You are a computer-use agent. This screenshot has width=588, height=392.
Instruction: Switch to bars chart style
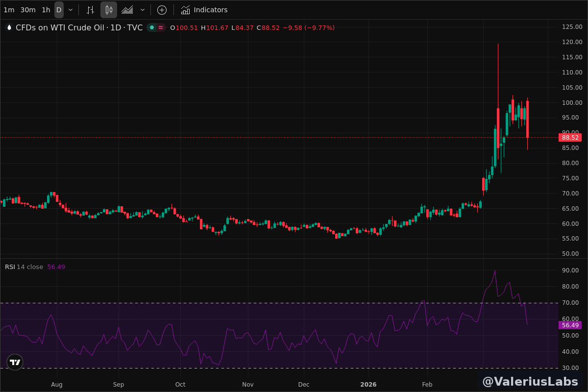click(90, 10)
